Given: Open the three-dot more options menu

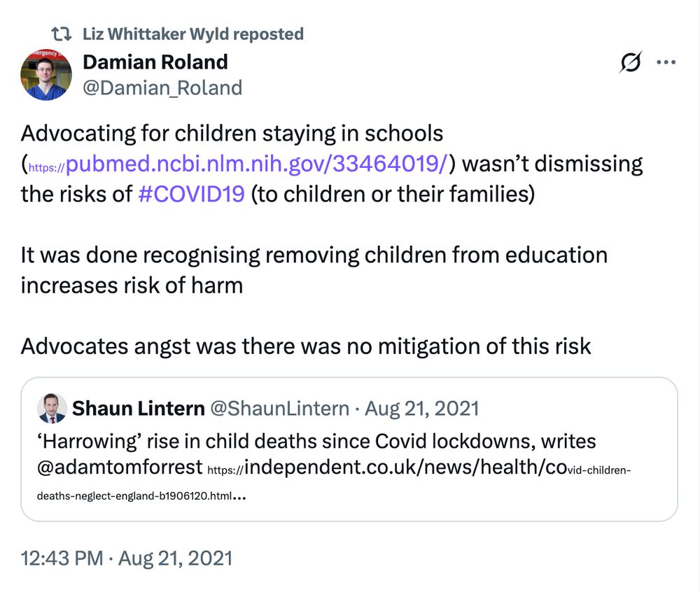Looking at the screenshot, I should point(666,62).
